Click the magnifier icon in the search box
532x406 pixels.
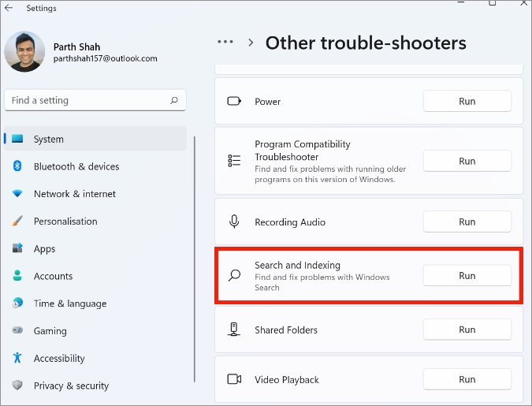pyautogui.click(x=174, y=100)
